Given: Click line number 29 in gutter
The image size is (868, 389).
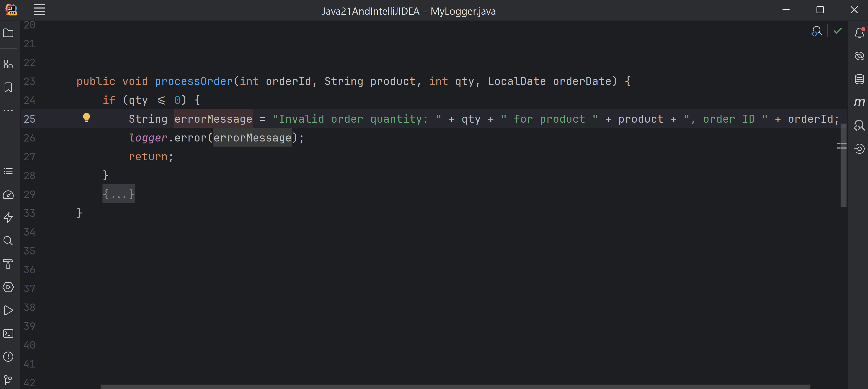Looking at the screenshot, I should (x=29, y=194).
